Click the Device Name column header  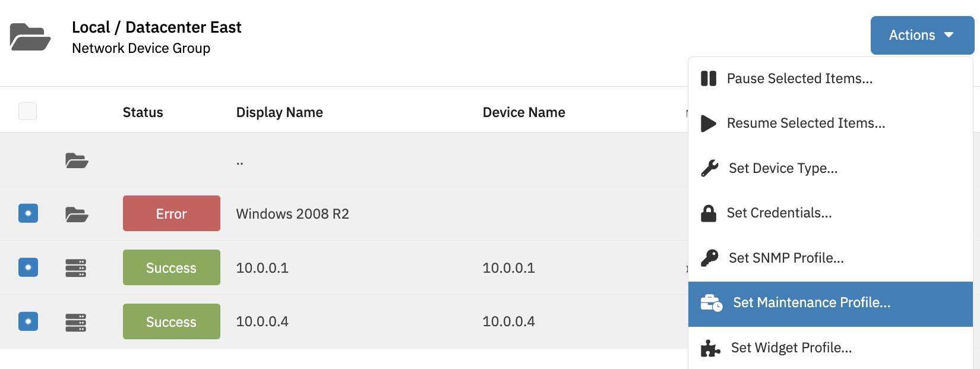[x=524, y=112]
